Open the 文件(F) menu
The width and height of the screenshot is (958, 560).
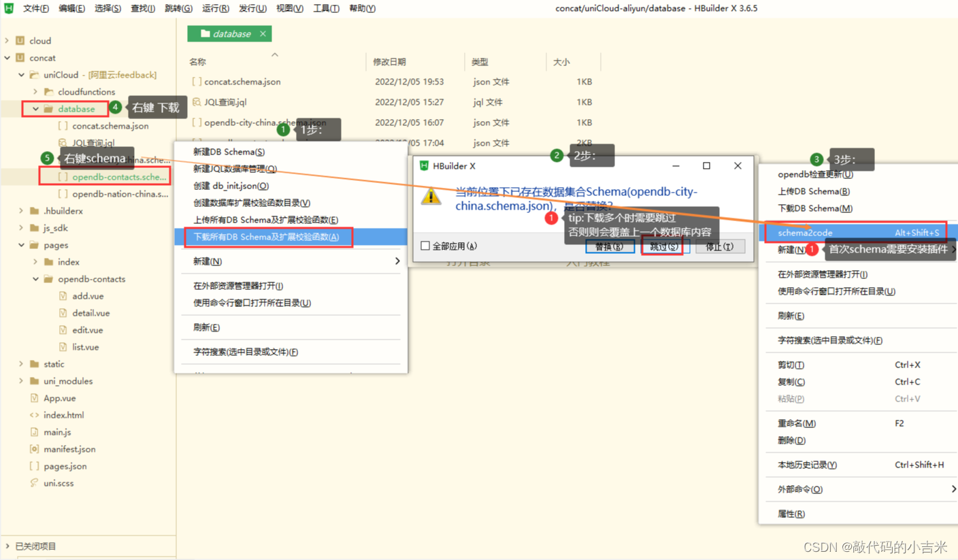tap(36, 8)
